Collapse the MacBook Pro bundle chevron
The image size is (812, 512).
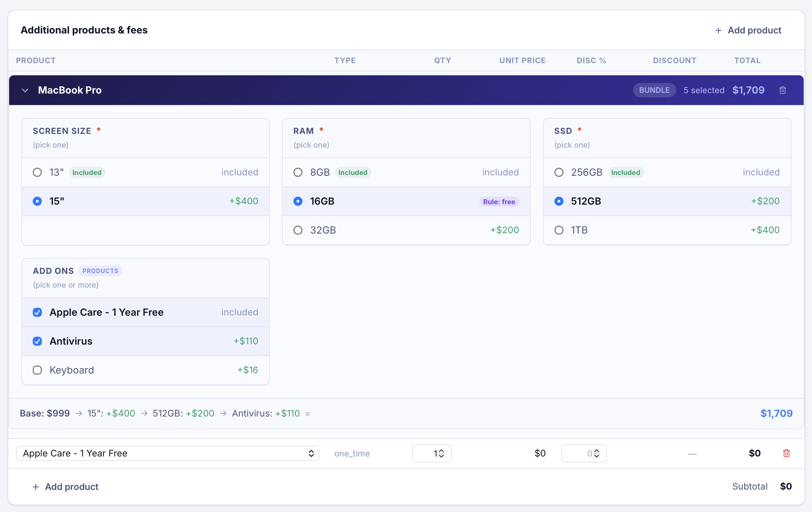25,91
